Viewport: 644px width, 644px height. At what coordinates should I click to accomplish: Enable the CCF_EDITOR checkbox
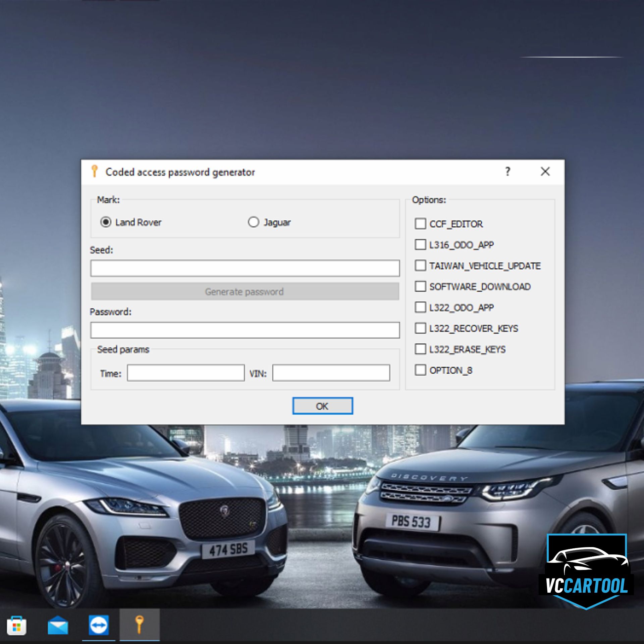pyautogui.click(x=420, y=224)
